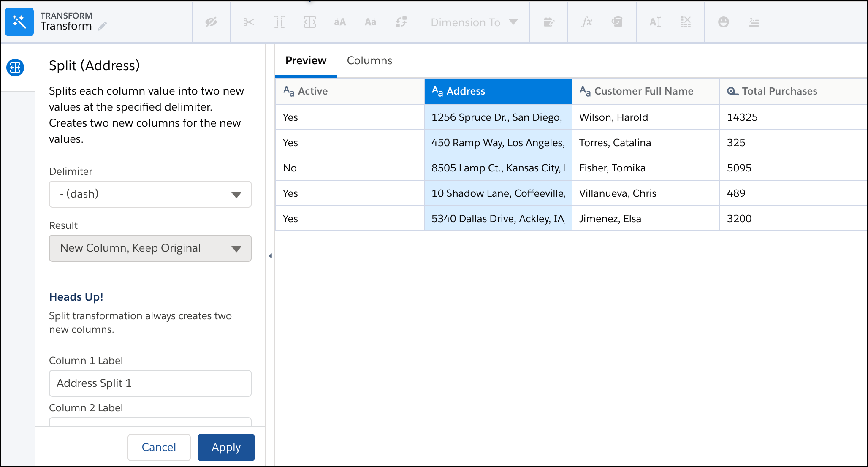Select the Hide Column tool
This screenshot has height=467, width=868.
[x=211, y=22]
